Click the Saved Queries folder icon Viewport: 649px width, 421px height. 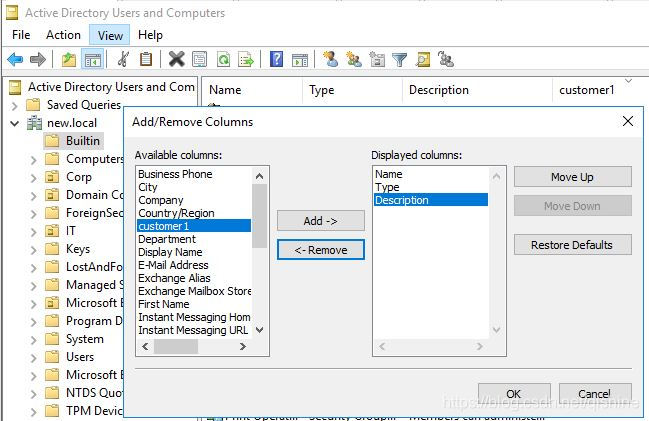(x=33, y=105)
